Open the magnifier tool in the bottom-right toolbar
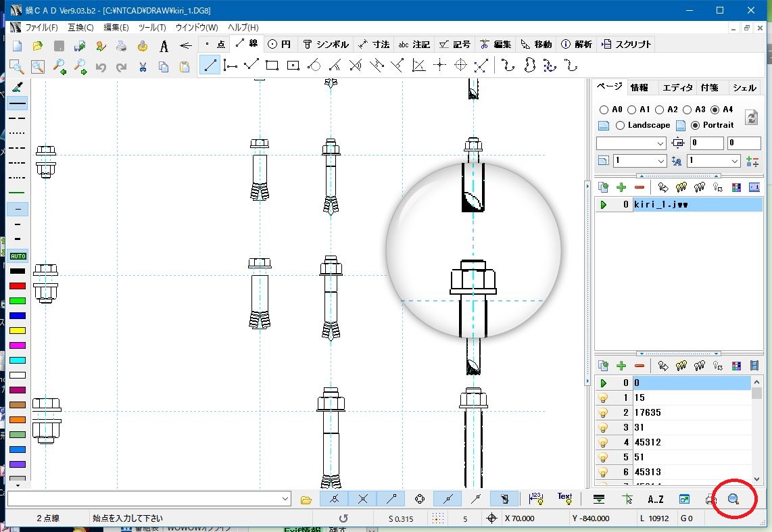 tap(733, 499)
